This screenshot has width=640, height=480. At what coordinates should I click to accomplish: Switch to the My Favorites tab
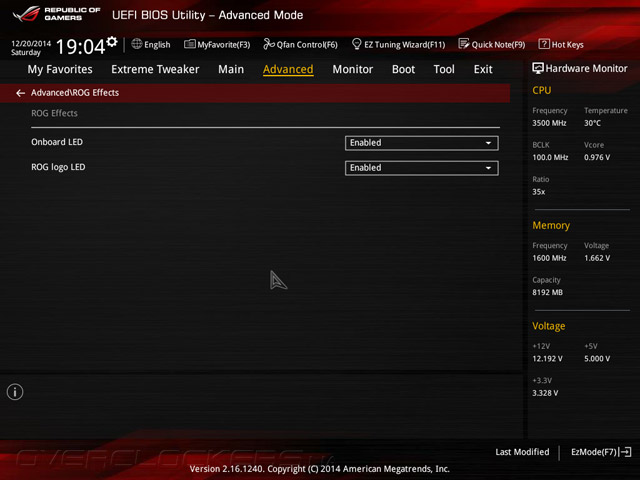tap(60, 69)
